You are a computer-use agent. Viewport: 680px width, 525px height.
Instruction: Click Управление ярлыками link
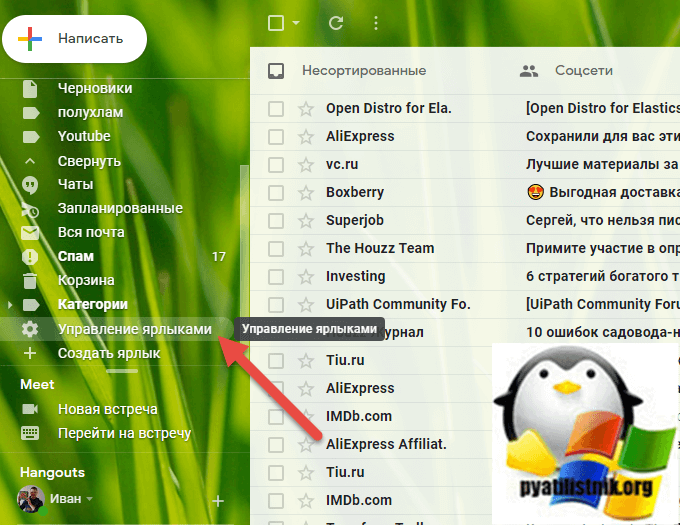pyautogui.click(x=135, y=329)
